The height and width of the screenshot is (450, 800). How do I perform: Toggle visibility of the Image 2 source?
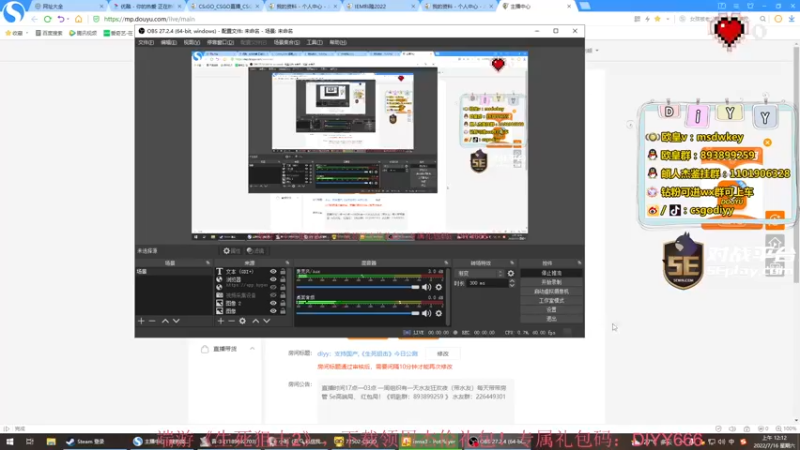(x=273, y=303)
